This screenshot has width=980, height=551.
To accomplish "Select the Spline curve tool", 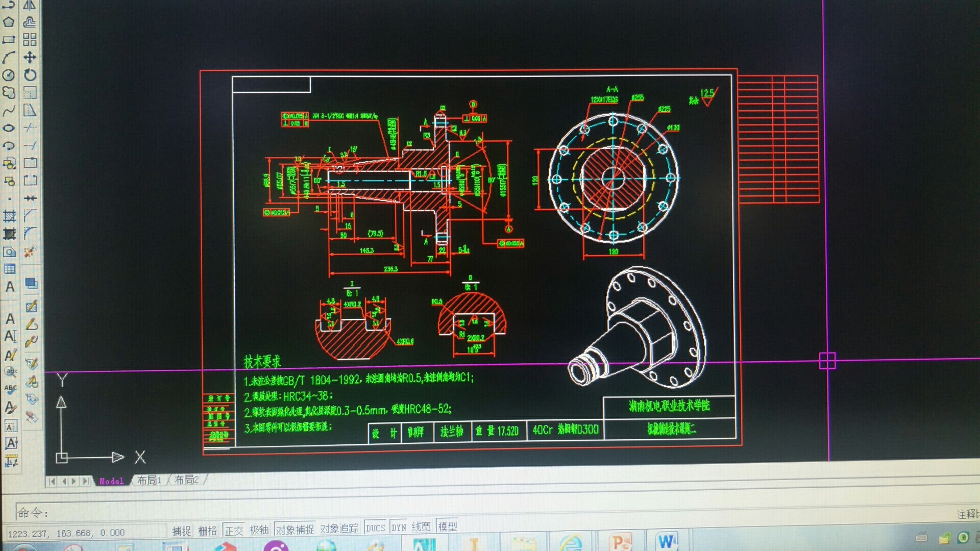I will coord(9,110).
